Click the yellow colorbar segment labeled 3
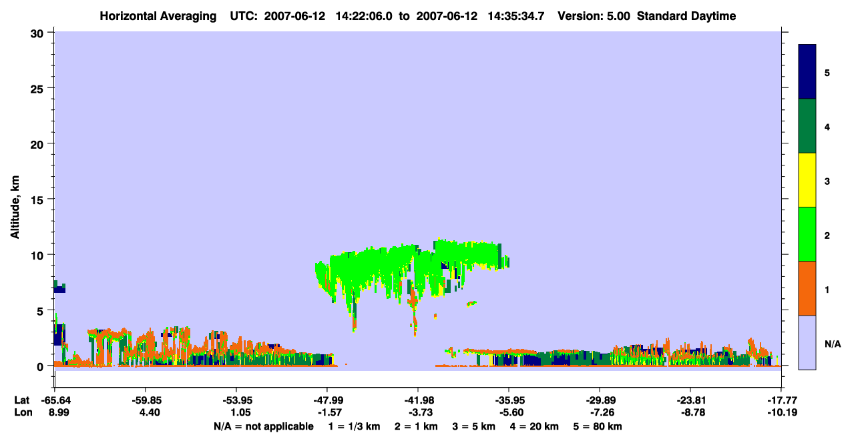This screenshot has width=868, height=445. tap(807, 180)
